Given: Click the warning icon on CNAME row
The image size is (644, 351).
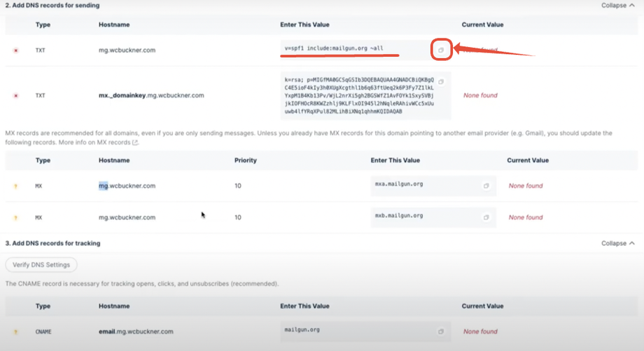Looking at the screenshot, I should coord(16,331).
